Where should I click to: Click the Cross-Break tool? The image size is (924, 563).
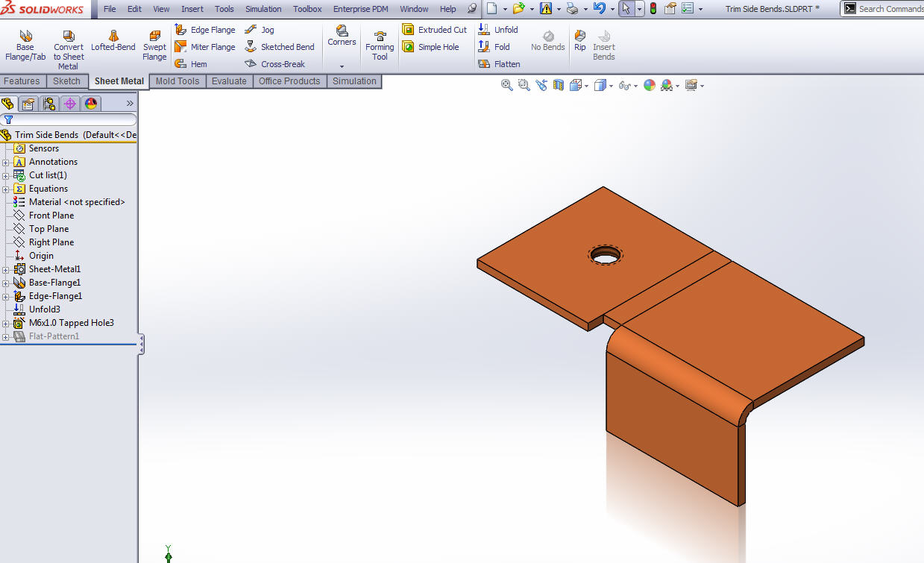(x=275, y=64)
